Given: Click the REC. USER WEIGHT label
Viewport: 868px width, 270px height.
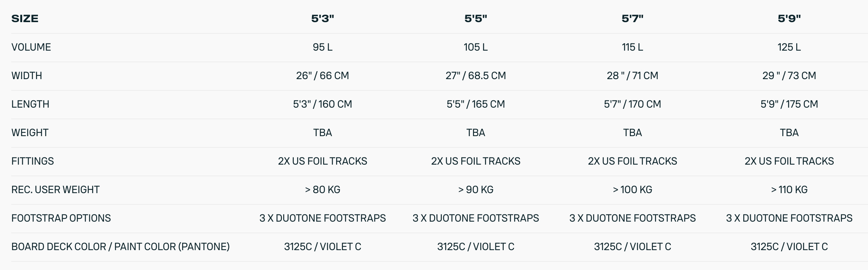Looking at the screenshot, I should coord(56,190).
